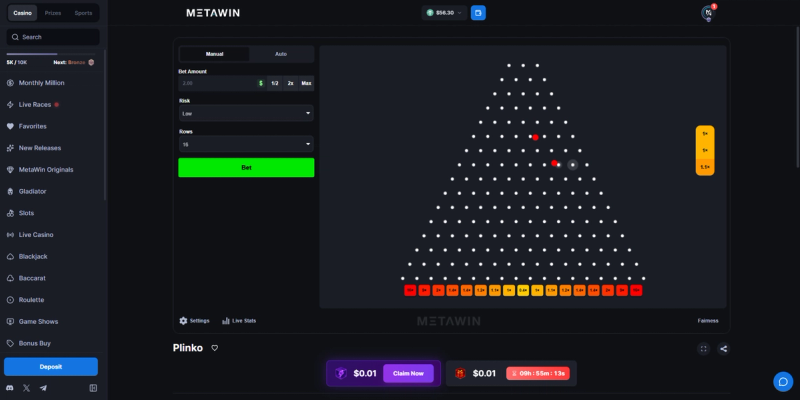Open the balance currency dropdown
800x400 pixels.
pyautogui.click(x=444, y=13)
